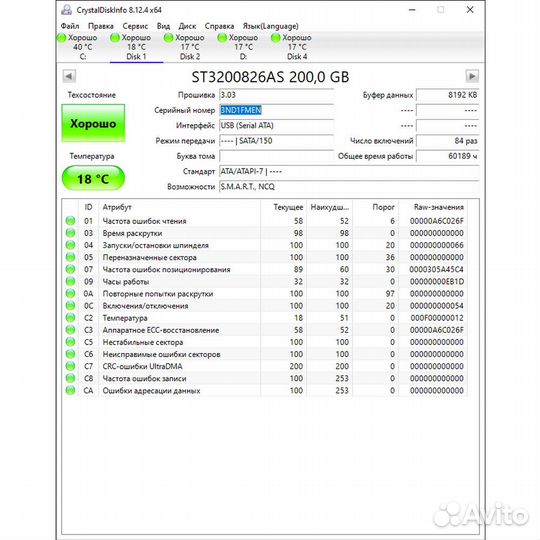Select the D: drive tab

(x=243, y=47)
